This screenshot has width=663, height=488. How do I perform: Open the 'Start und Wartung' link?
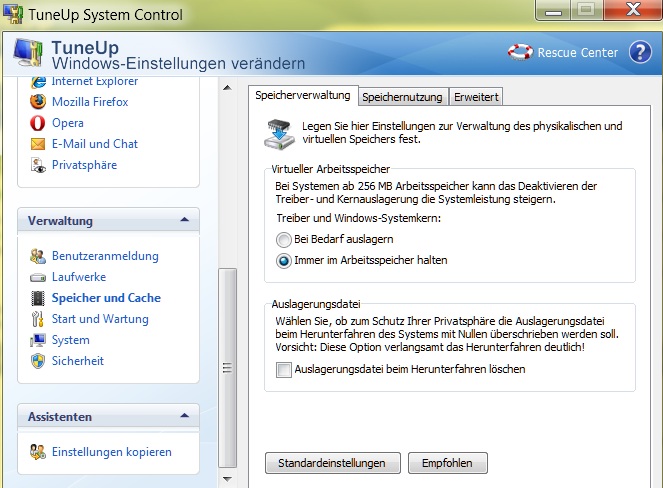coord(100,319)
